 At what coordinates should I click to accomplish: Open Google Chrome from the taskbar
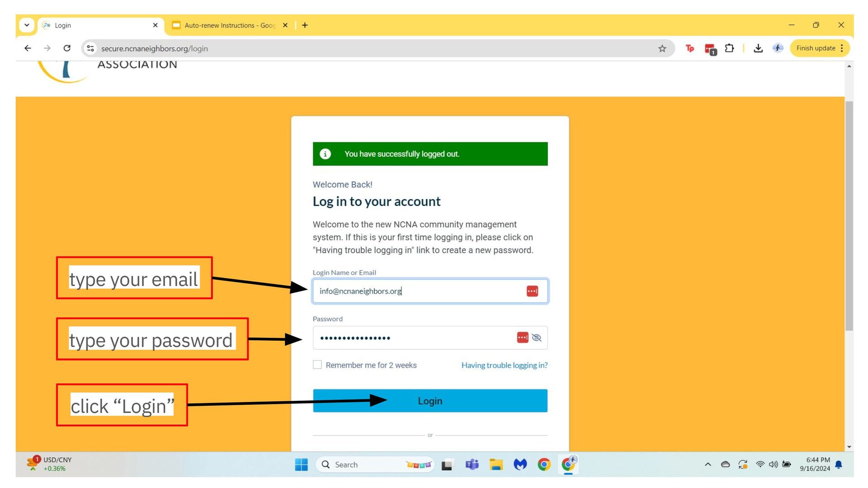[544, 465]
